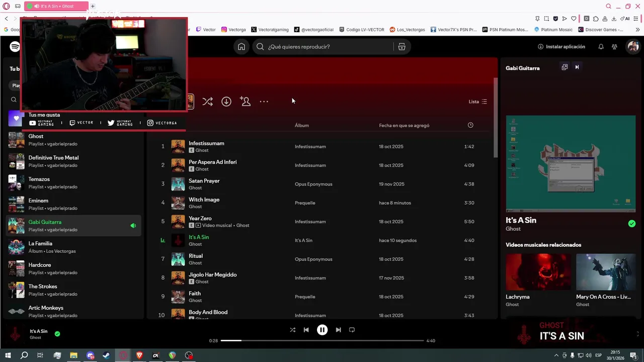Open picture-in-picture miniplayer icon in Gabi Guitarra panel
Image resolution: width=644 pixels, height=362 pixels.
click(565, 67)
